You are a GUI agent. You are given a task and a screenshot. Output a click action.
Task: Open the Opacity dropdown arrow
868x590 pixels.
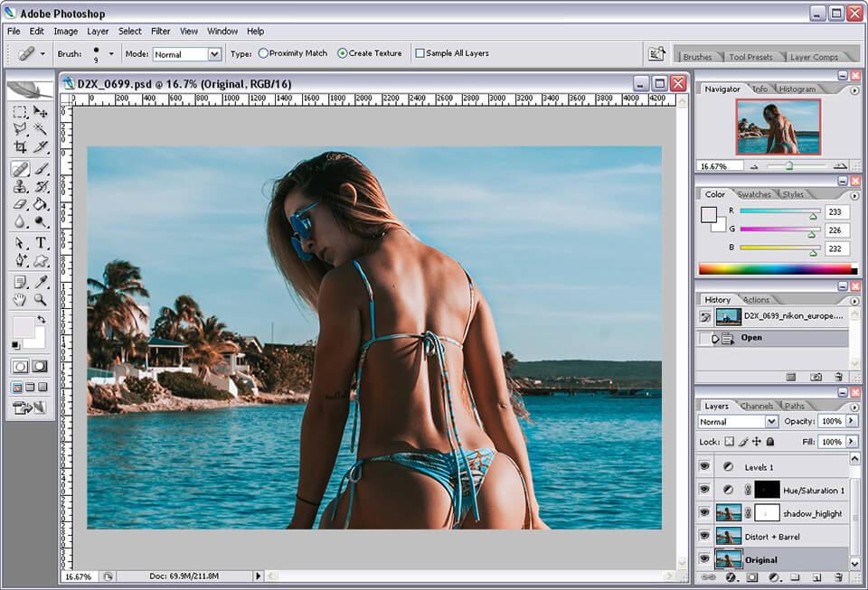[851, 421]
